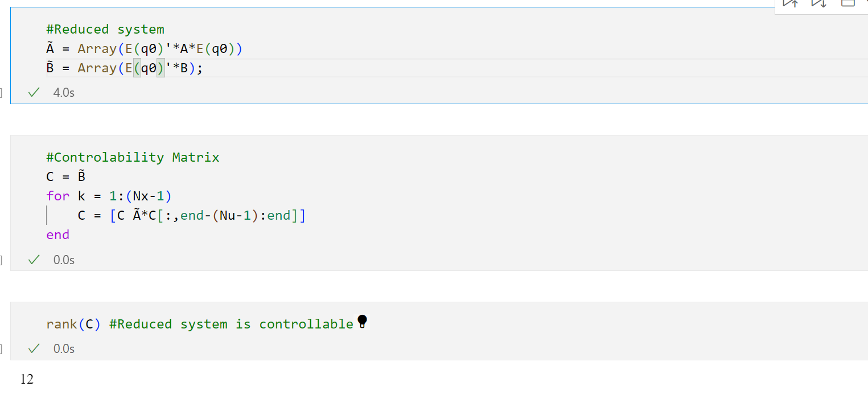Screen dimensions: 868x411
Task: Click the success checkmark under the Controlability Matrix cell
Action: point(34,260)
